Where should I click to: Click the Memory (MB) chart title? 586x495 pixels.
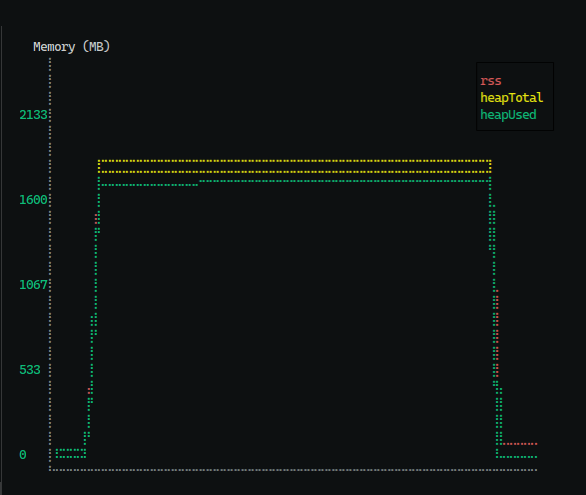tap(71, 47)
